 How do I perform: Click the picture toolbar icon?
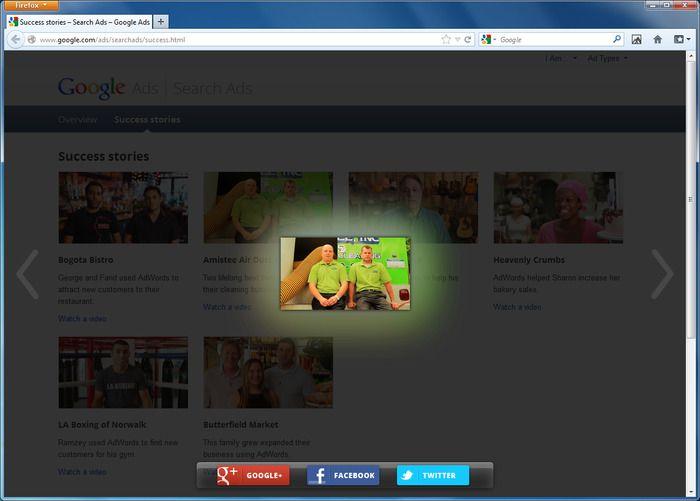[x=637, y=39]
